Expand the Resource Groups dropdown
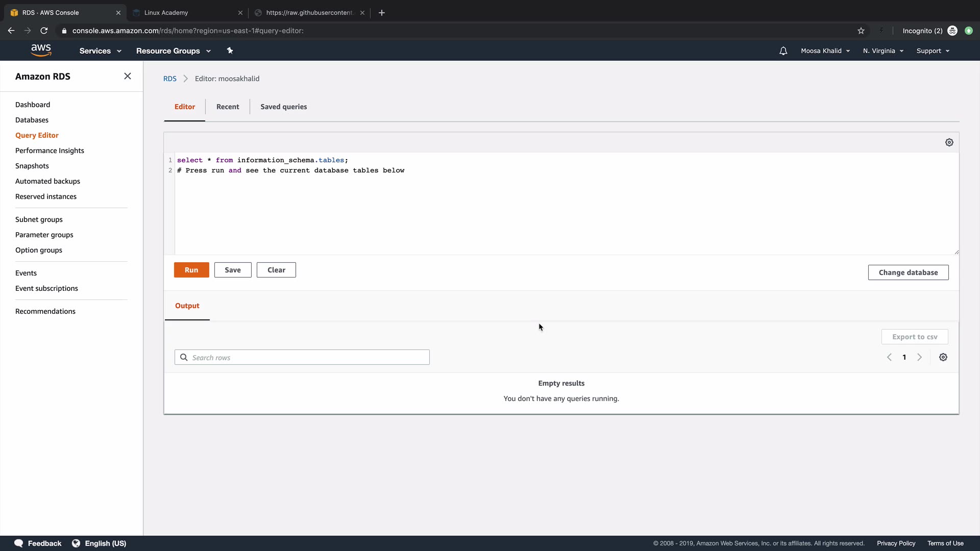Screen dimensions: 980x551 [x=173, y=51]
